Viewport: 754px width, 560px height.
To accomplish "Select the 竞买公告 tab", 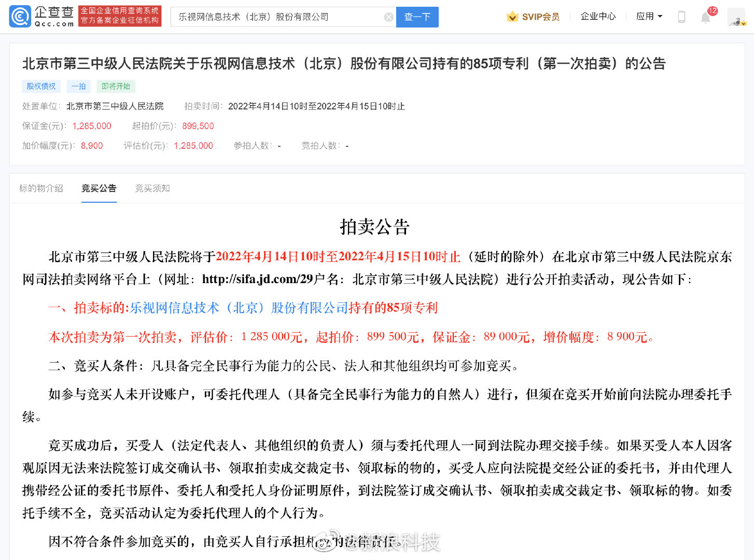I will [x=99, y=188].
